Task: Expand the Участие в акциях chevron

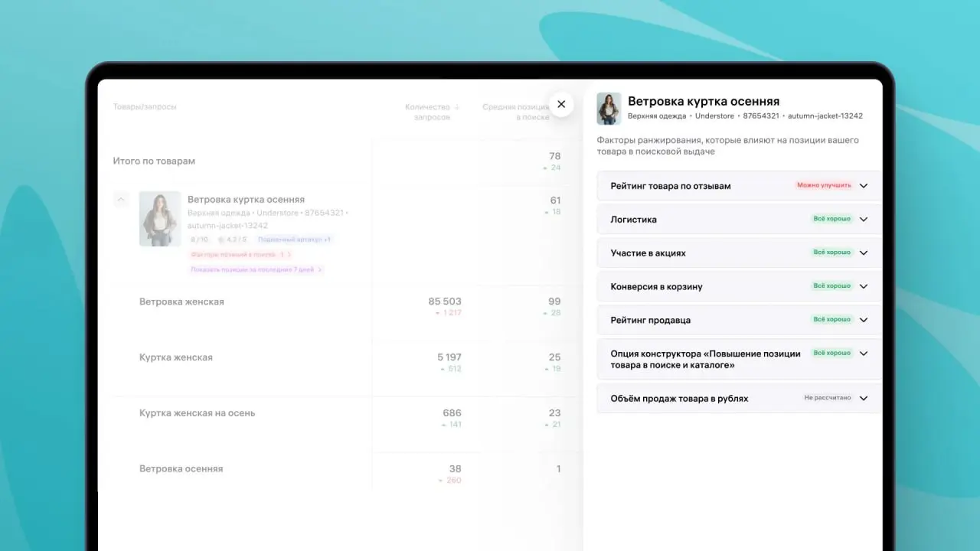Action: (x=864, y=253)
